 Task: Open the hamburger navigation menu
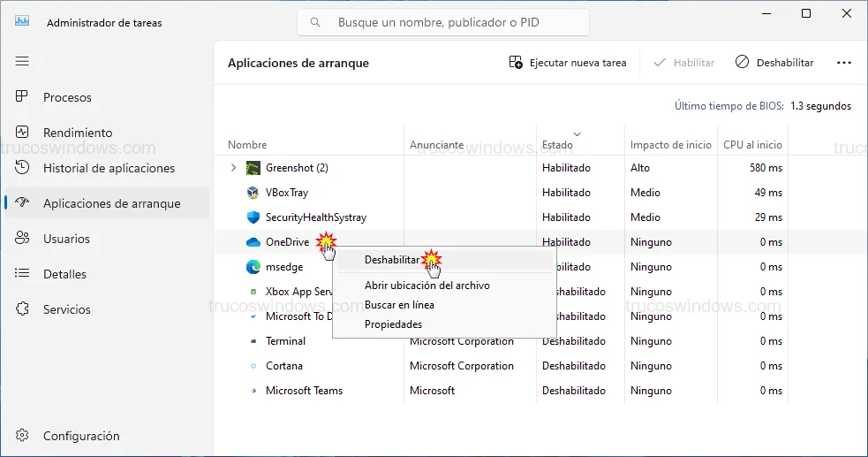point(22,61)
